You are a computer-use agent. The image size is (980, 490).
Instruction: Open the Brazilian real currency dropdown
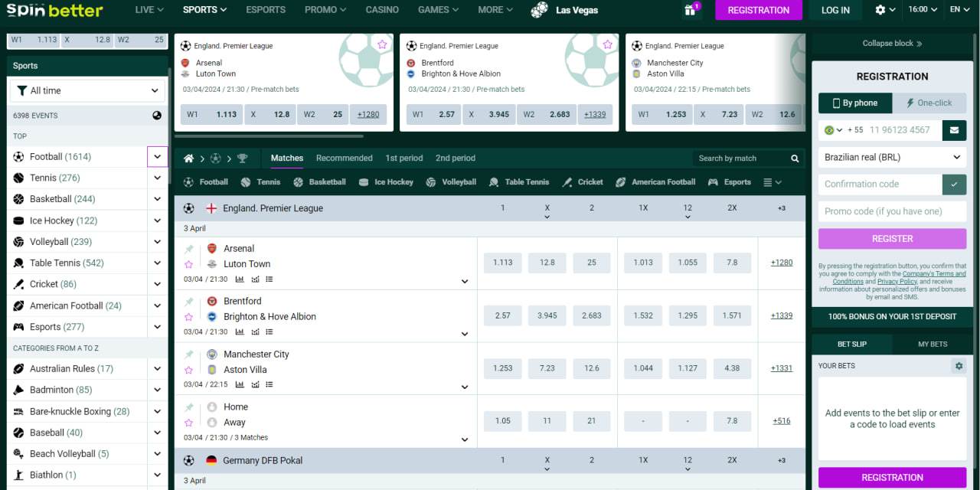(x=892, y=157)
